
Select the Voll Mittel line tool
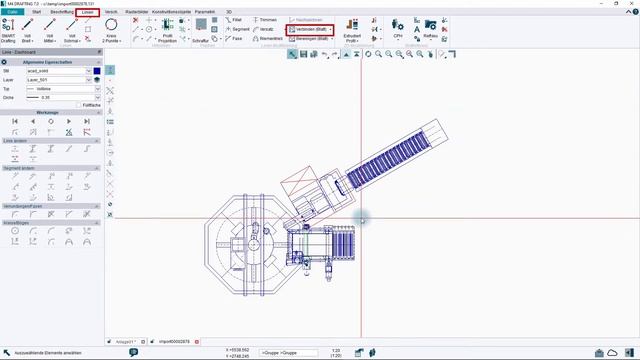click(x=49, y=30)
